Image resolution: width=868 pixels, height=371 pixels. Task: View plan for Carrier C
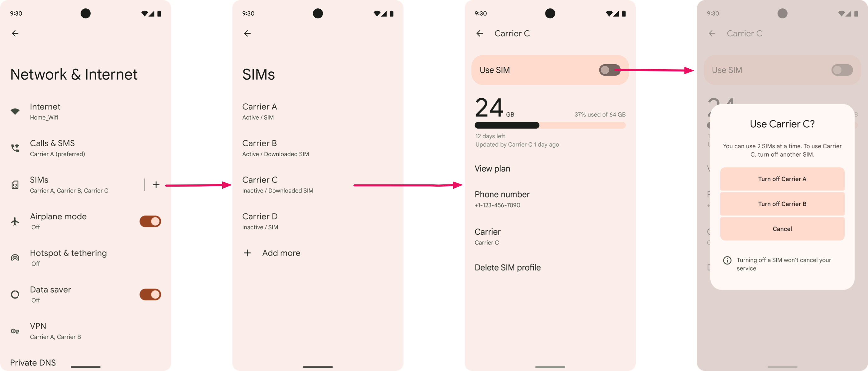pyautogui.click(x=493, y=168)
